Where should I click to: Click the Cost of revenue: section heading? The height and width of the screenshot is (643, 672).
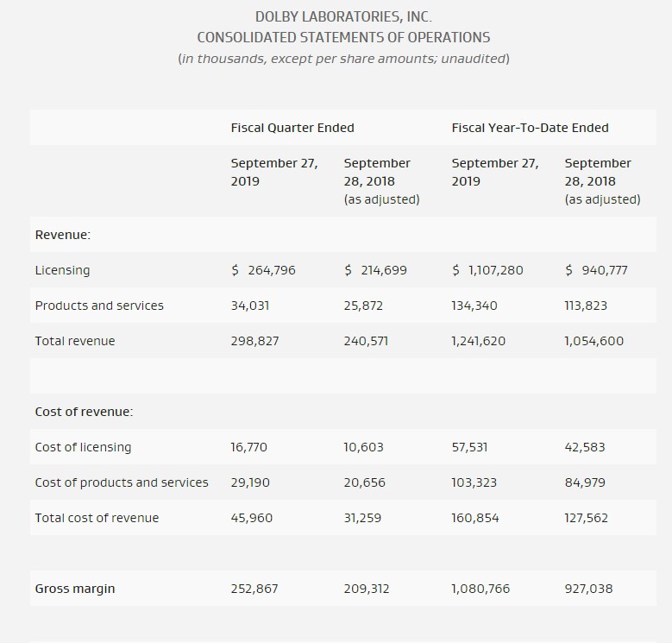84,412
